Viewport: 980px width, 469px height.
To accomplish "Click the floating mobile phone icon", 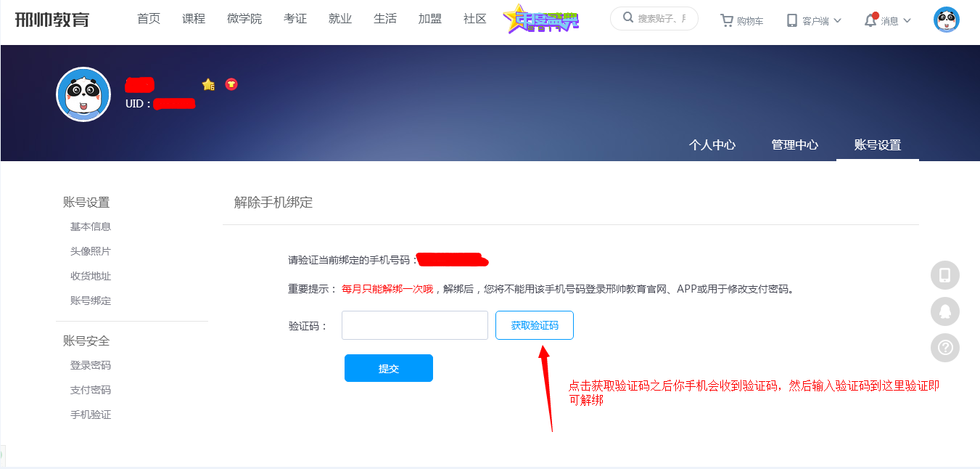I will click(x=944, y=275).
